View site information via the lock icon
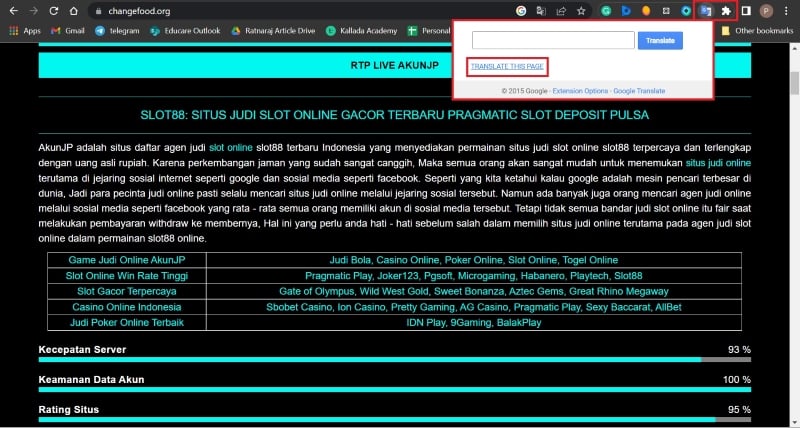Viewport: 800px width, 428px height. pos(99,11)
